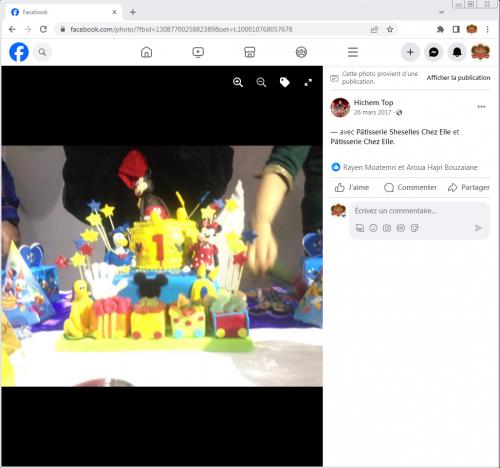Viewport: 500px width, 468px height.
Task: Click Afficher la publication
Action: [458, 78]
